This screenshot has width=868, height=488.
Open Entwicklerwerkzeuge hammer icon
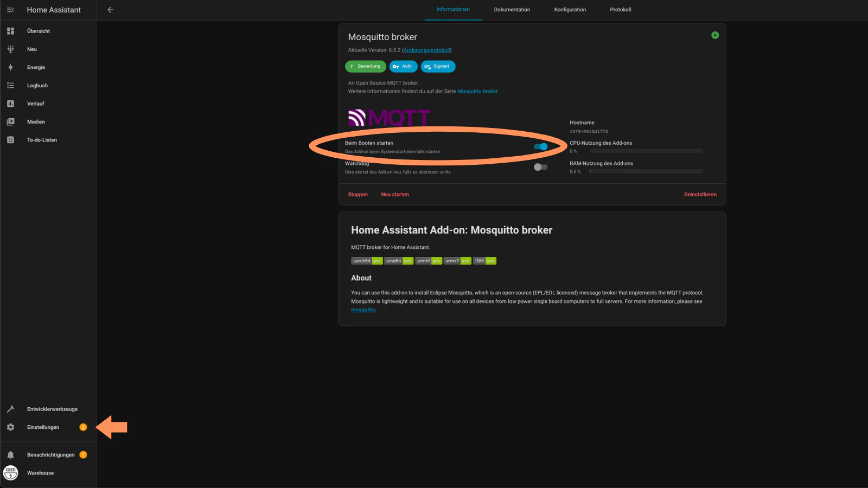10,409
